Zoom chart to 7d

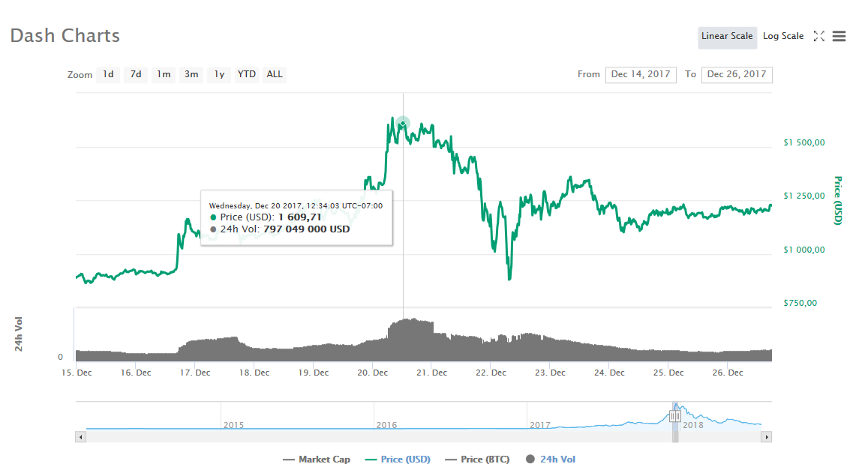coord(137,74)
